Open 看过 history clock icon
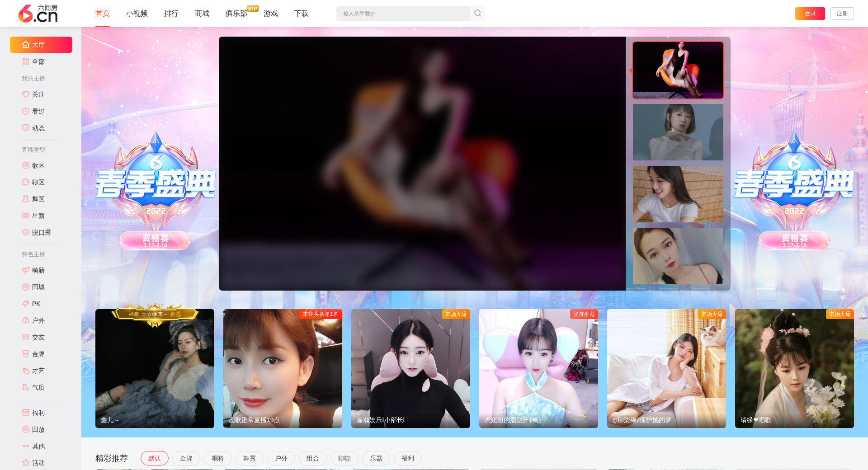Screen dimensions: 868x470 pyautogui.click(x=26, y=111)
